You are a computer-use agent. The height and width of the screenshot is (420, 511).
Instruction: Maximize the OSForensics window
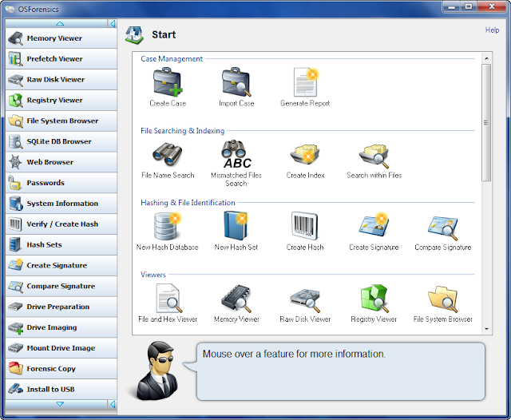pyautogui.click(x=469, y=7)
